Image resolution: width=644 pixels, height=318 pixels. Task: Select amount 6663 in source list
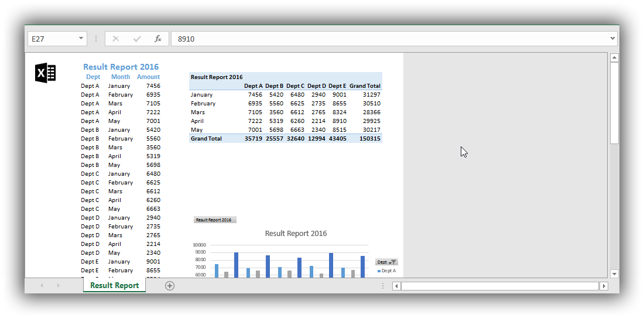[153, 208]
